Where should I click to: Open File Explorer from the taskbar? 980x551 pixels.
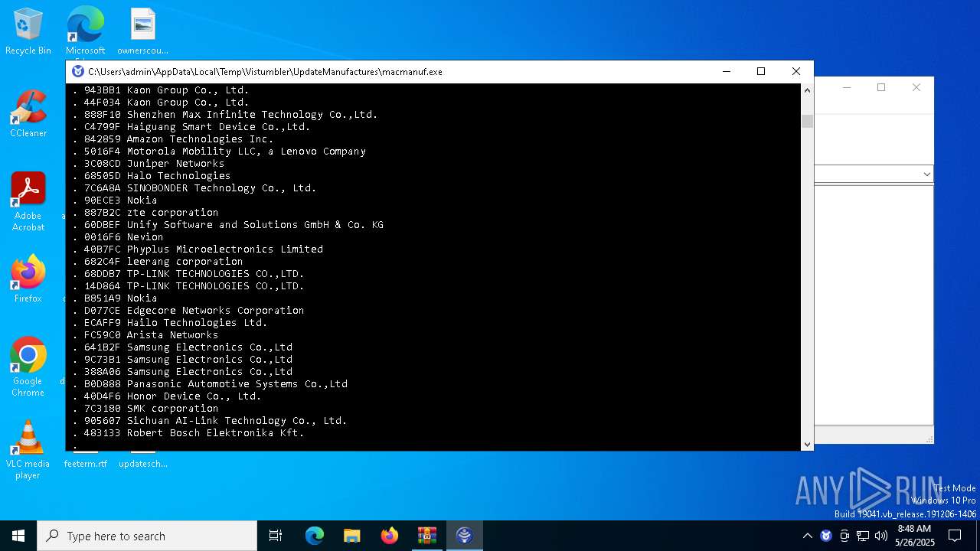[352, 536]
